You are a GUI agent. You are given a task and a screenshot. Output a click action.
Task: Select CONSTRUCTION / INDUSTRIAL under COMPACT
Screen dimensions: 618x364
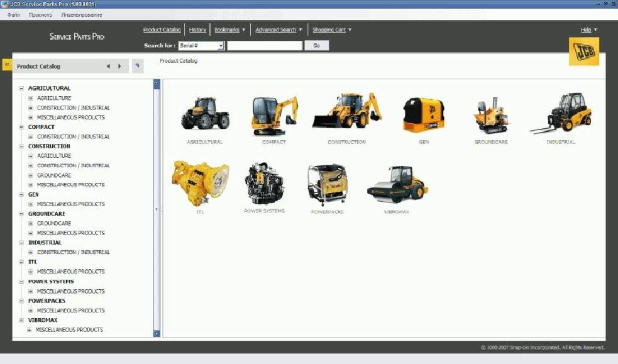point(74,136)
